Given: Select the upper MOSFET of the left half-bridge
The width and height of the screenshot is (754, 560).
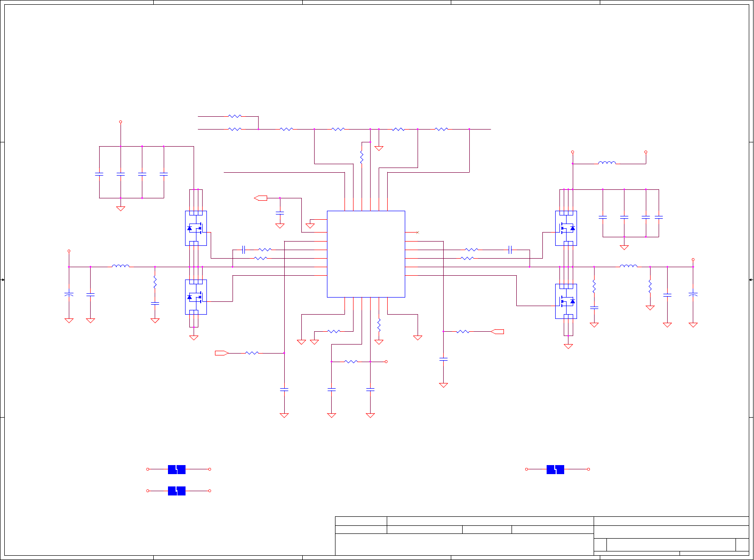Looking at the screenshot, I should [195, 228].
